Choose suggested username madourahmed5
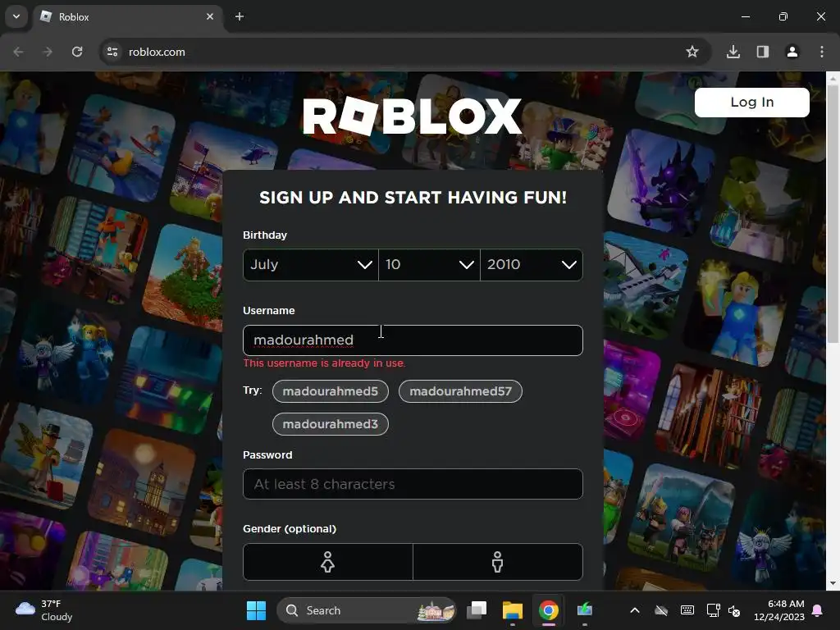This screenshot has width=840, height=630. (x=331, y=391)
